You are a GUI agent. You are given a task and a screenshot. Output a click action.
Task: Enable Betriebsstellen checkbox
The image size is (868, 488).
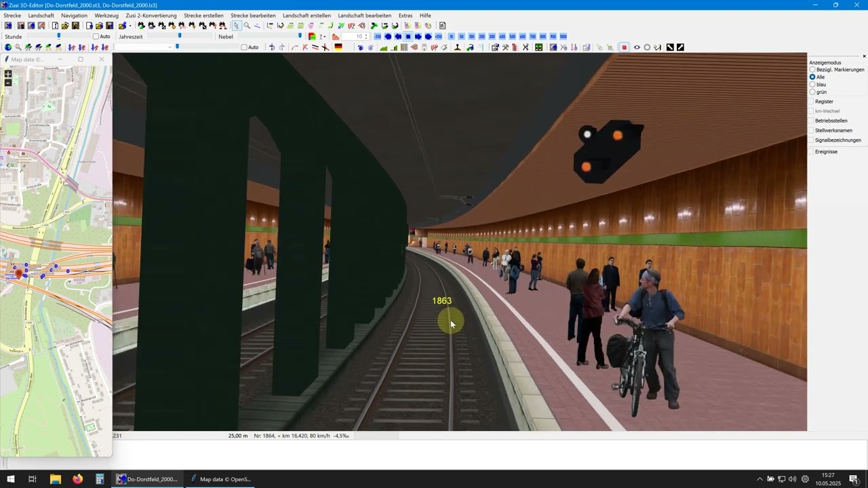811,121
